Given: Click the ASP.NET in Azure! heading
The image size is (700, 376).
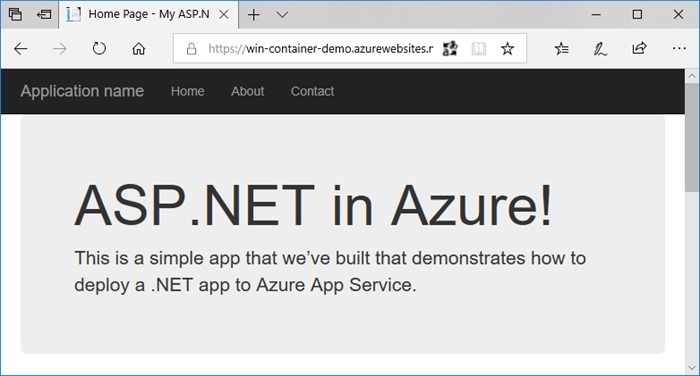Looking at the screenshot, I should click(313, 205).
